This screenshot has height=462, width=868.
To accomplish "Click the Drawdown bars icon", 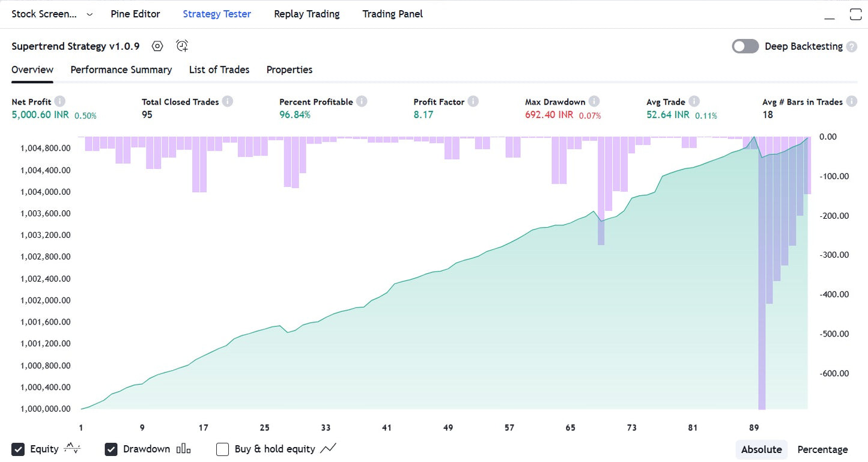I will pos(183,449).
